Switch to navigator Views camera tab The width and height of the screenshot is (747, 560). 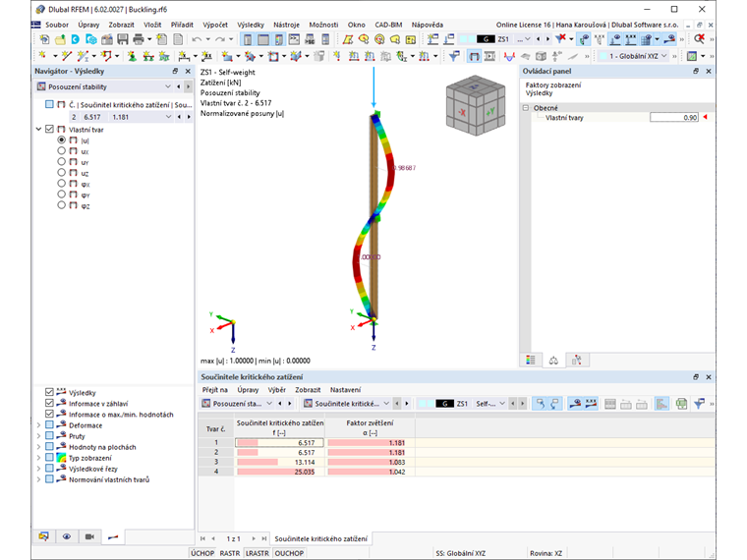pyautogui.click(x=89, y=536)
